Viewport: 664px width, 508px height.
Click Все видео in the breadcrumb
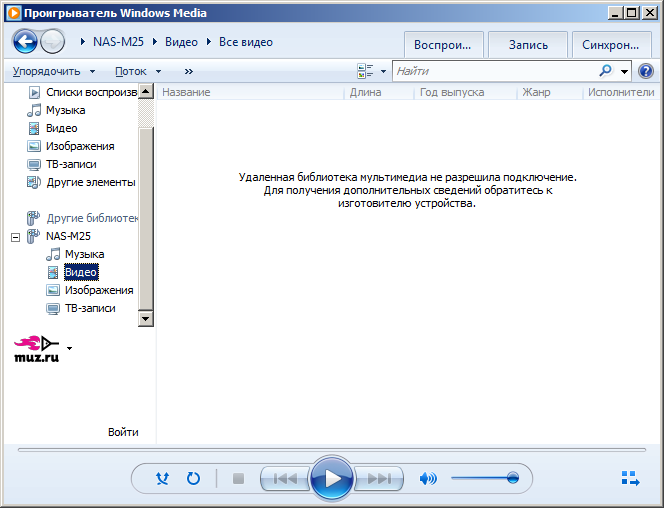pyautogui.click(x=246, y=42)
